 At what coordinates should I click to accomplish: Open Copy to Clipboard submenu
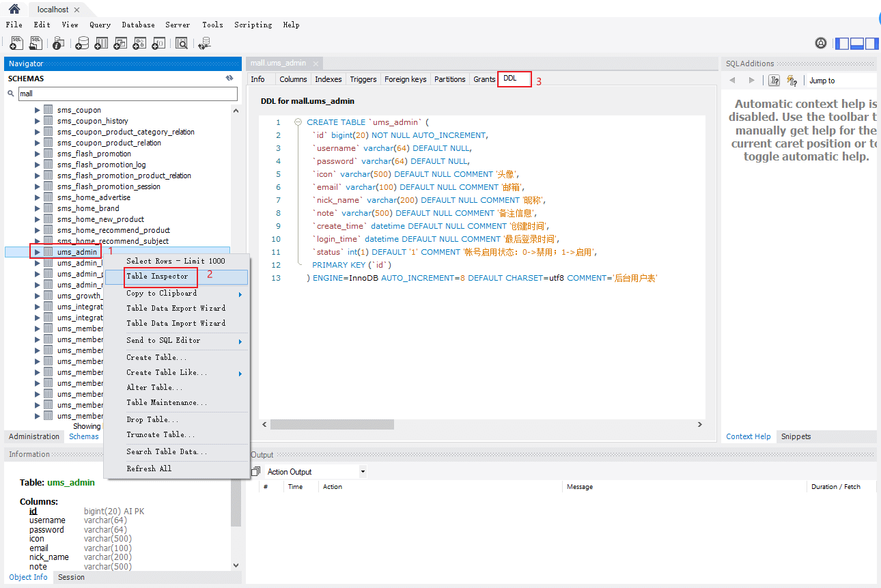tap(176, 294)
